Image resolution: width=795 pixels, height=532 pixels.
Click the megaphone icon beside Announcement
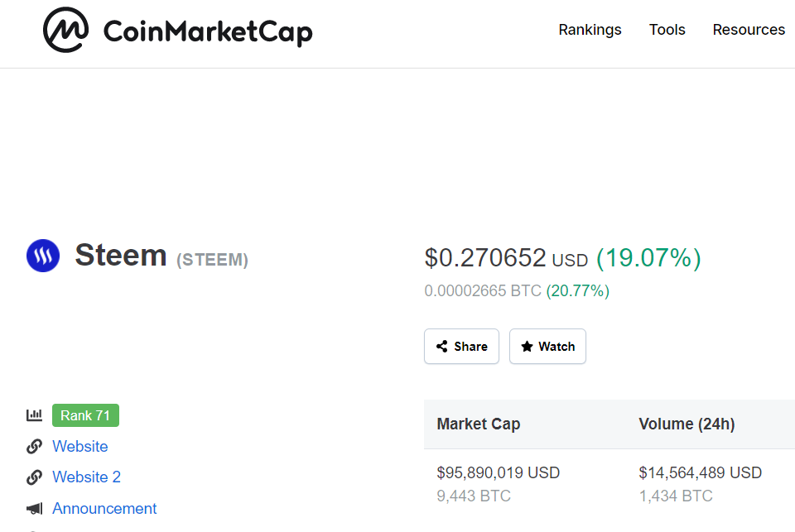34,509
